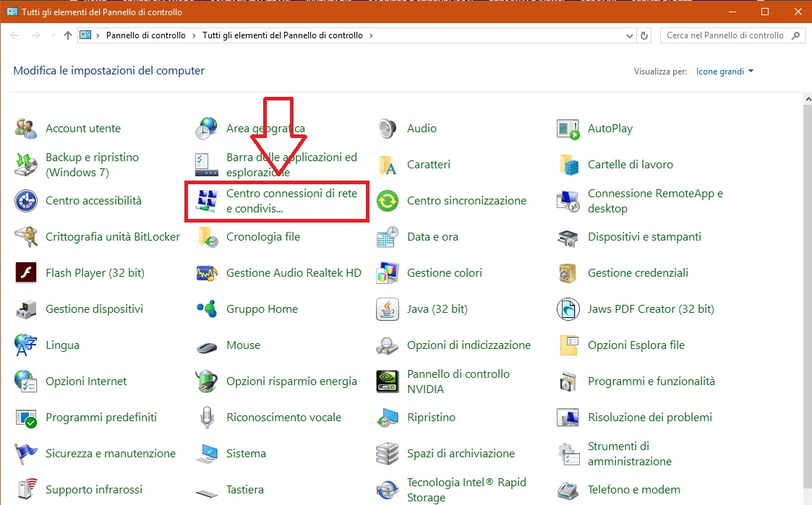Image resolution: width=812 pixels, height=505 pixels.
Task: Click the Tecnologia Intel Rapid Storage icon
Action: 388,490
